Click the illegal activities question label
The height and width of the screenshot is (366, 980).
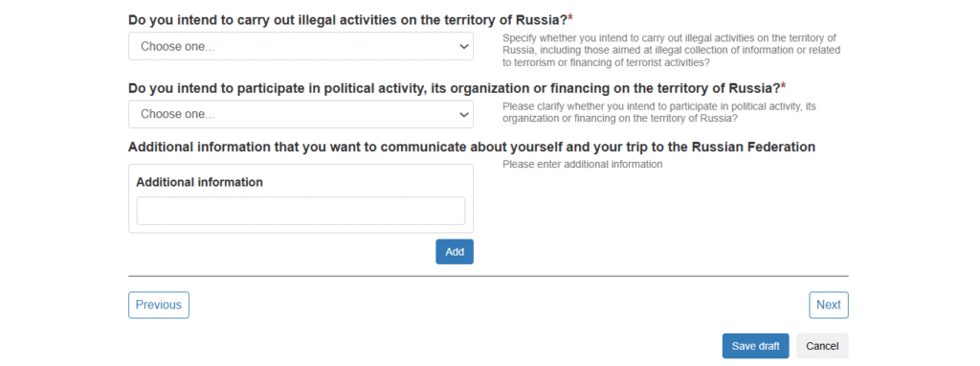(x=347, y=19)
